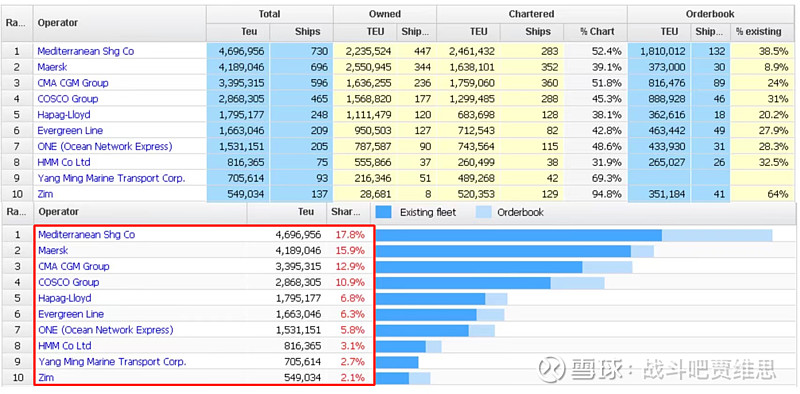Open HMM Co Ltd link in top table
Screen dimensions: 800x394
(x=64, y=162)
